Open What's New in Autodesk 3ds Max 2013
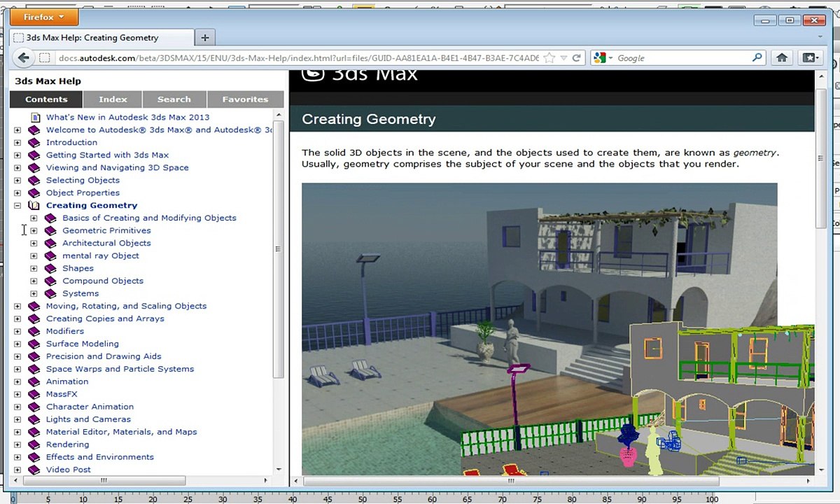840x504 pixels. (x=127, y=117)
